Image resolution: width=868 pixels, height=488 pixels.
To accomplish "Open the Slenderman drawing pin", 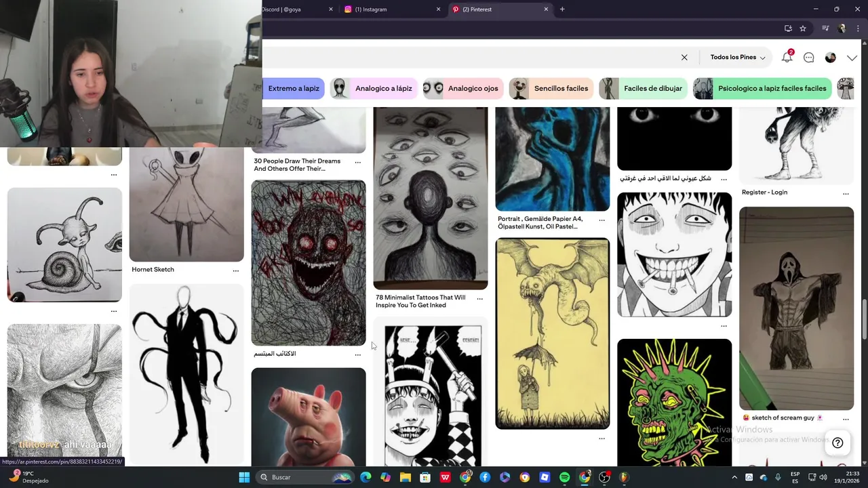I will 186,374.
